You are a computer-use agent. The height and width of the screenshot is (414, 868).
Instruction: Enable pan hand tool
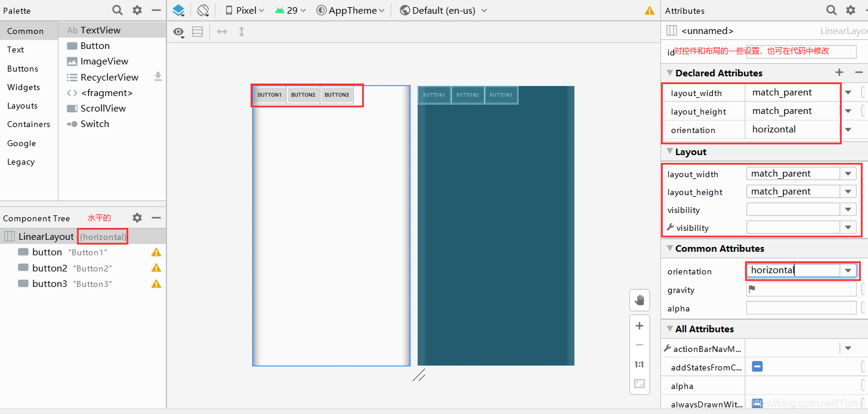tap(640, 300)
